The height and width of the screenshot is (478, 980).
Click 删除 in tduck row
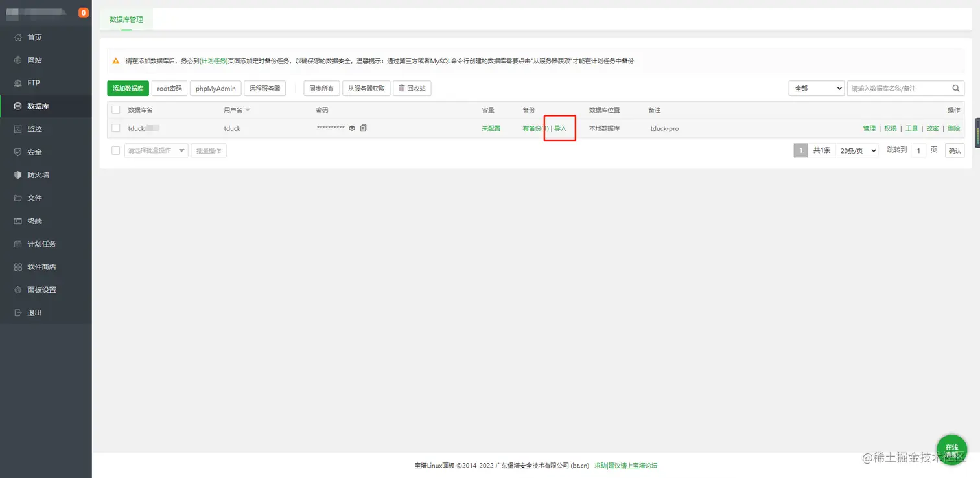click(x=954, y=128)
